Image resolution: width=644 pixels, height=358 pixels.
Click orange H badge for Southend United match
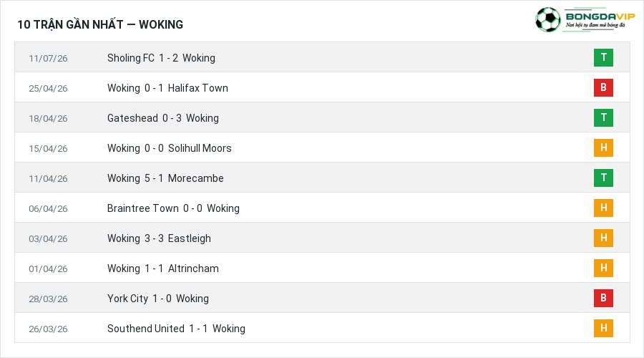click(603, 328)
